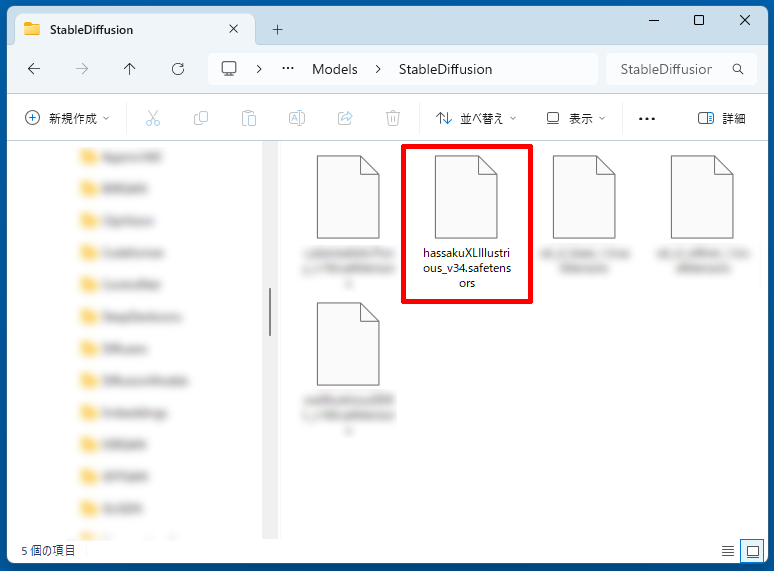The width and height of the screenshot is (774, 571).
Task: Click the StableDiffusion search box
Action: pos(681,69)
